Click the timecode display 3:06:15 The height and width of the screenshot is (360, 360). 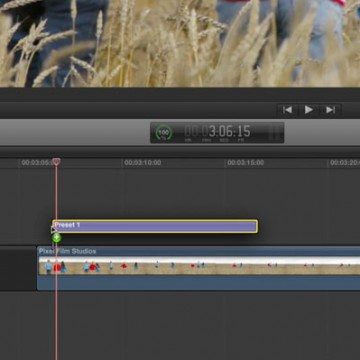coord(217,132)
